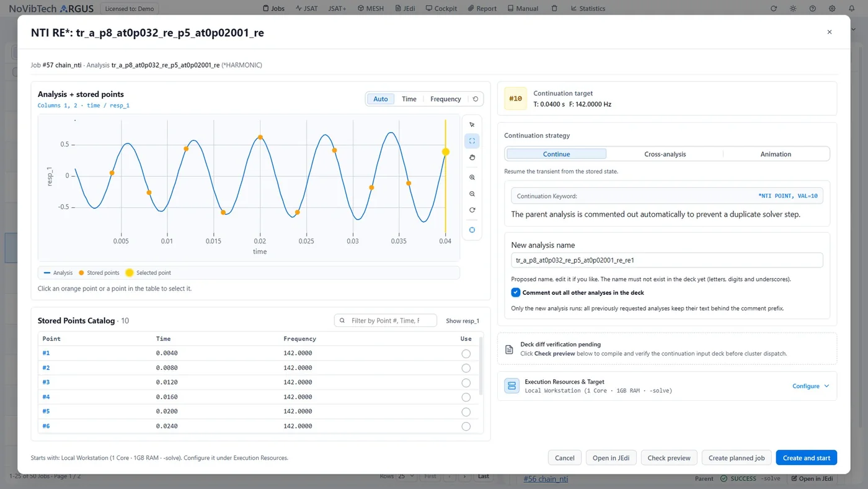This screenshot has width=868, height=489.
Task: Zoom in on the chart
Action: [x=472, y=177]
